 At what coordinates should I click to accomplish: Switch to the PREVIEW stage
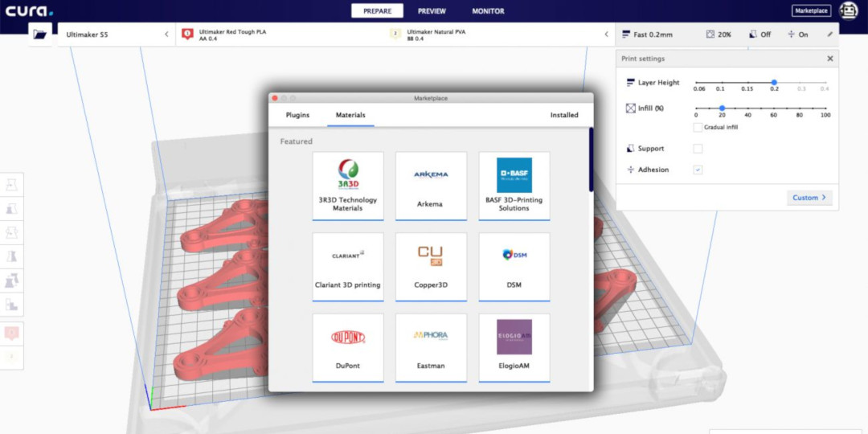[x=432, y=11]
